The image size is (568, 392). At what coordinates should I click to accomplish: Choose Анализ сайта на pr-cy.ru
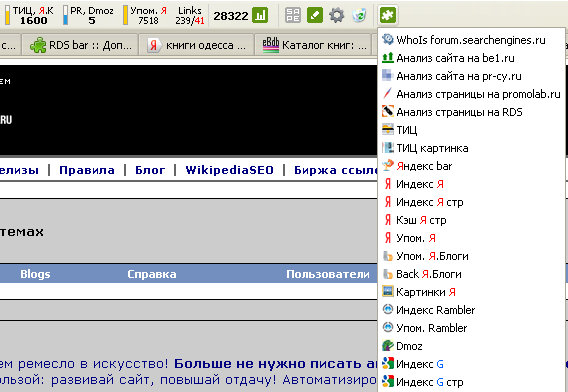pos(471,76)
